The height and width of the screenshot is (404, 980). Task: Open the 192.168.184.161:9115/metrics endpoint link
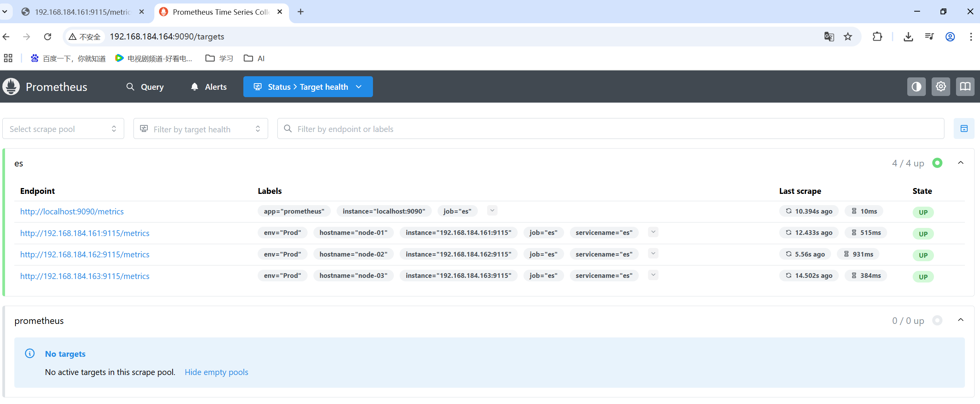tap(85, 233)
